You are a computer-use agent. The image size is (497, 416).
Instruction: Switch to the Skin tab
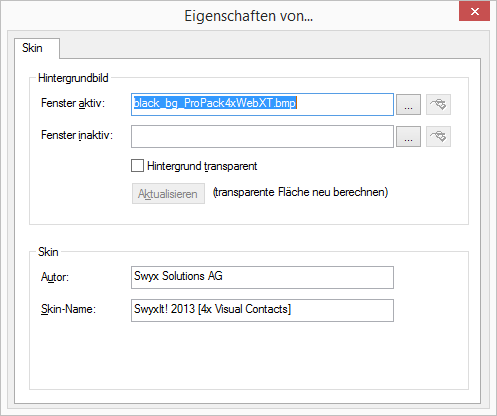[32, 48]
